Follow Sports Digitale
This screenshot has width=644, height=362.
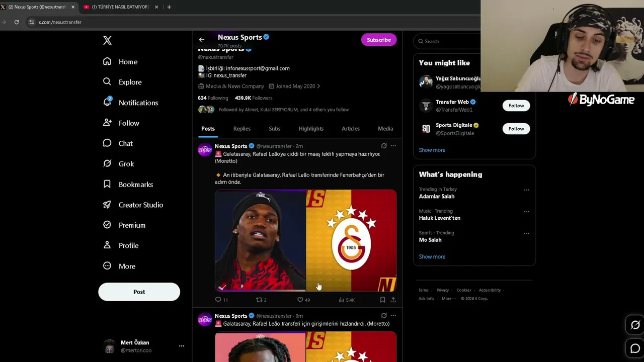click(516, 129)
